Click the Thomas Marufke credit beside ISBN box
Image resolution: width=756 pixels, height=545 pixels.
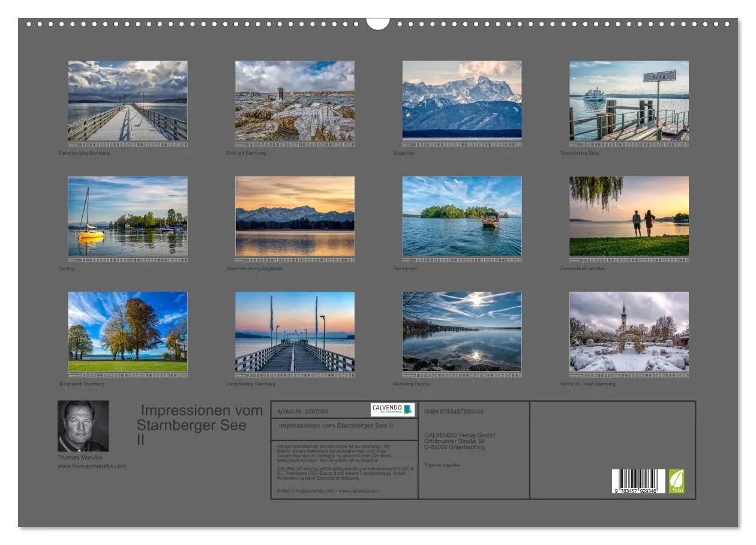point(442,465)
